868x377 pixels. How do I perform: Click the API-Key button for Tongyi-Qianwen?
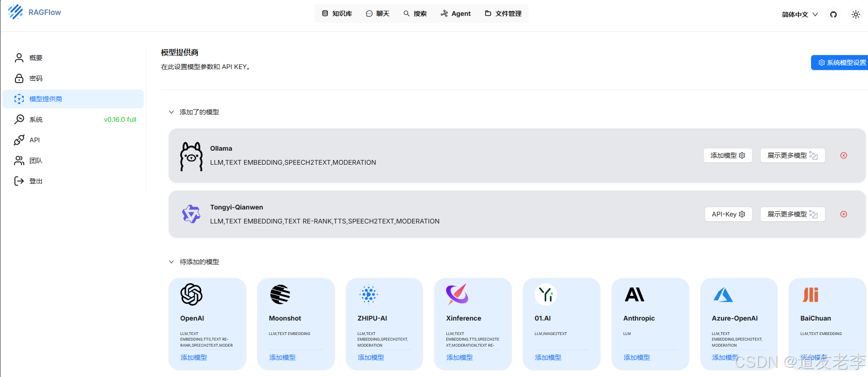point(728,214)
